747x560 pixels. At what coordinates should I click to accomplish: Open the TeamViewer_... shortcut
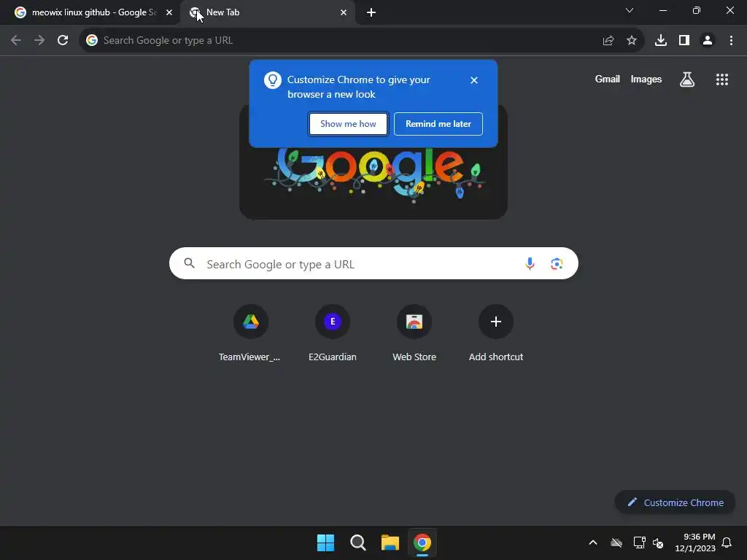click(250, 332)
